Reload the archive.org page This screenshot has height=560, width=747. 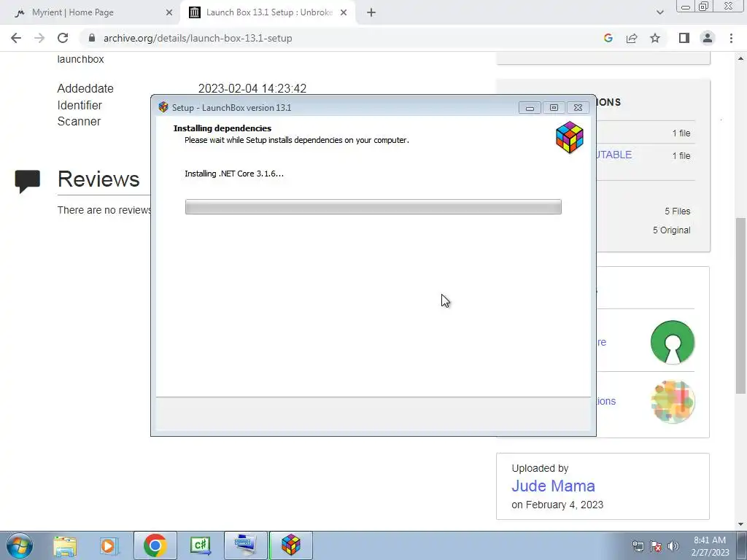63,38
